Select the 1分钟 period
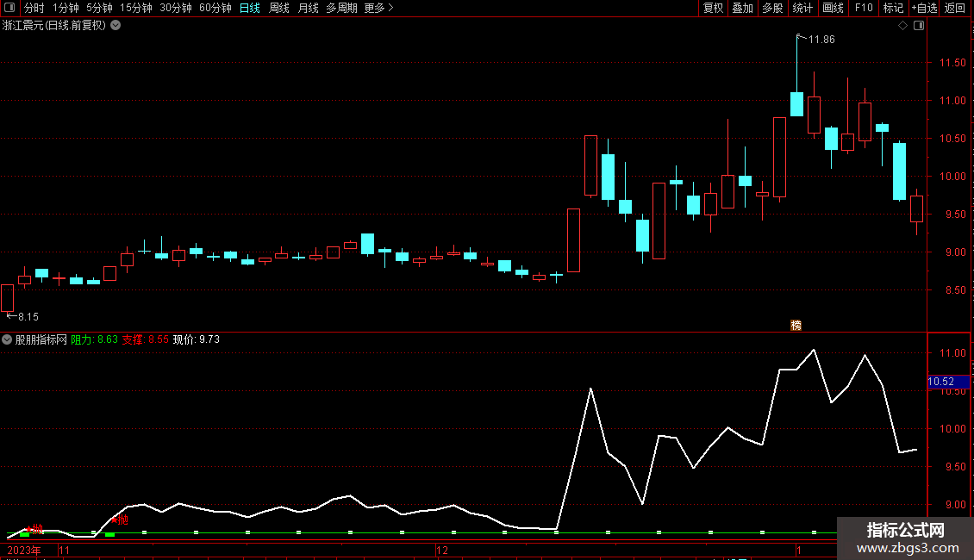This screenshot has width=974, height=560. coord(66,8)
